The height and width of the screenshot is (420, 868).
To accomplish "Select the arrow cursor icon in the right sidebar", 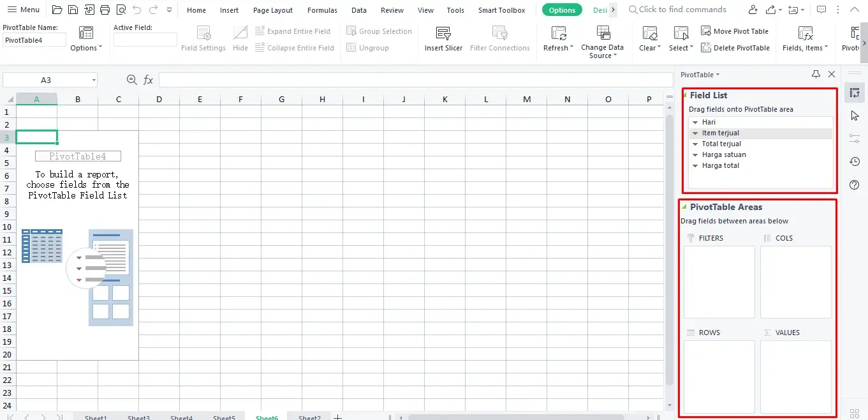I will click(x=854, y=116).
